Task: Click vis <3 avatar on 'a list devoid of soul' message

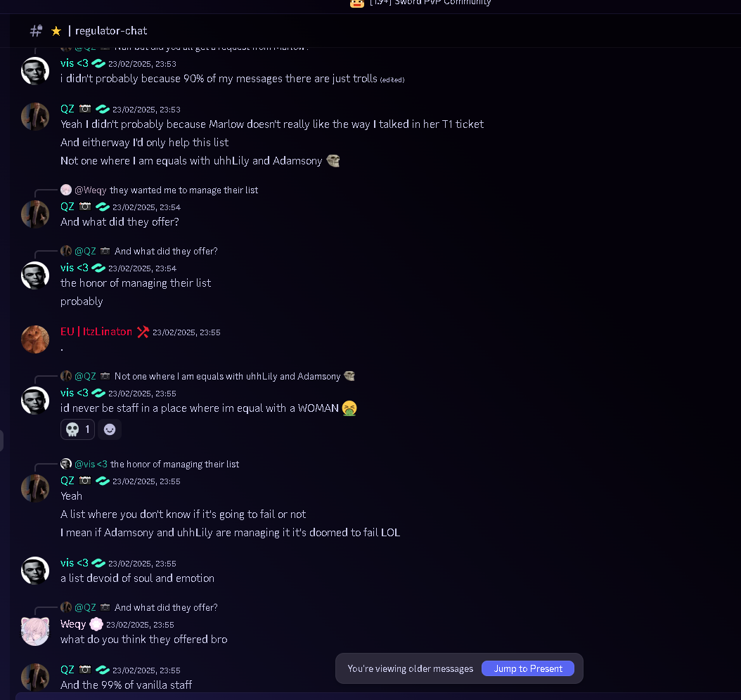Action: point(35,571)
